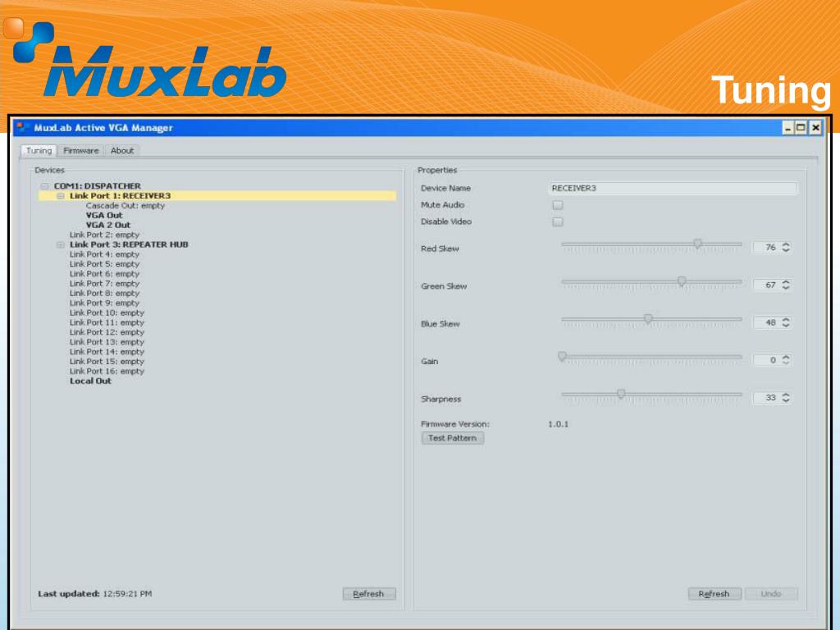Select Link Port 15: empty
Viewport: 840px width, 630px height.
tap(107, 362)
